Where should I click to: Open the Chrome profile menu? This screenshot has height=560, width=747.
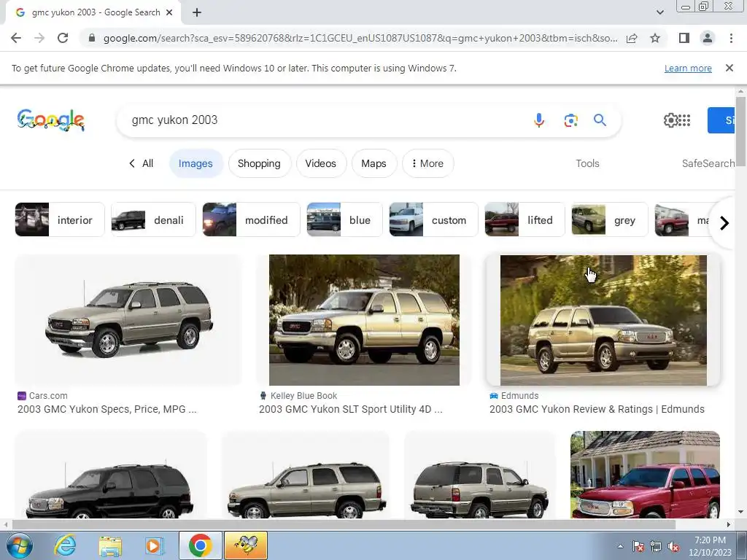point(708,38)
